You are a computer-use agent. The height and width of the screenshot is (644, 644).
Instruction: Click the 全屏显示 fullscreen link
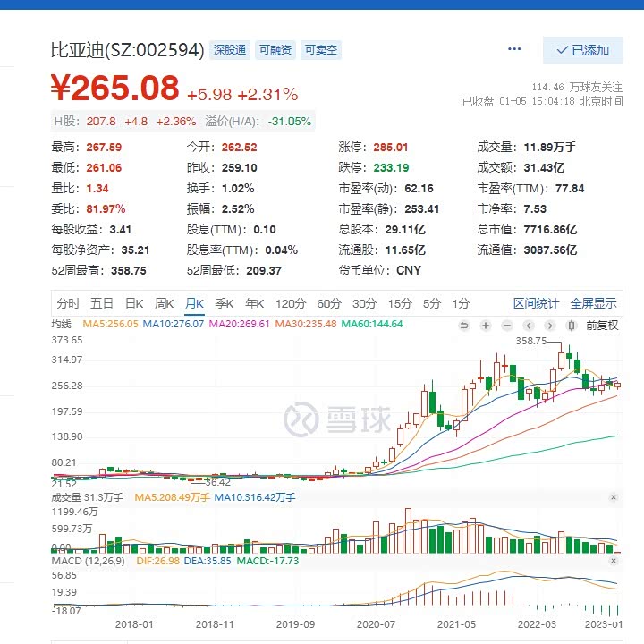(593, 303)
